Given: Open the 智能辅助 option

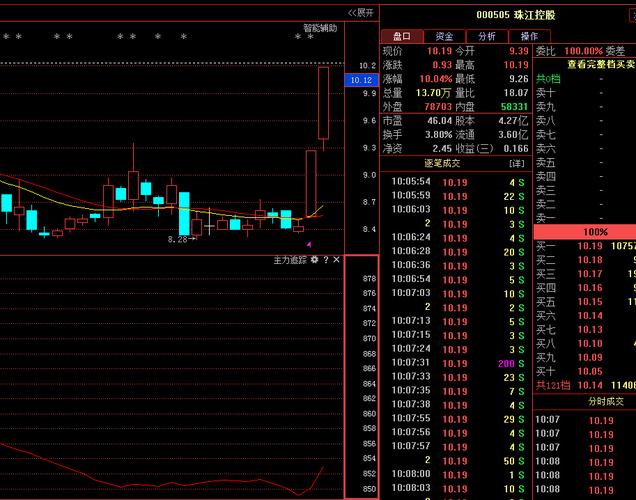Looking at the screenshot, I should click(320, 28).
